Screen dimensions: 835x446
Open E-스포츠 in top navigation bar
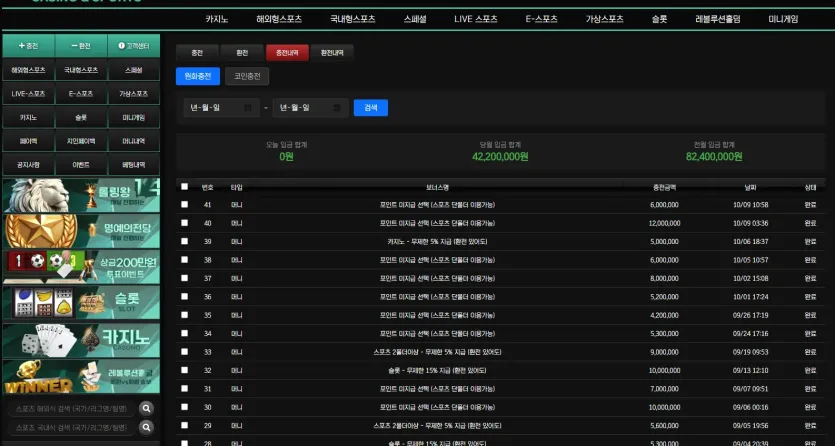pos(542,19)
